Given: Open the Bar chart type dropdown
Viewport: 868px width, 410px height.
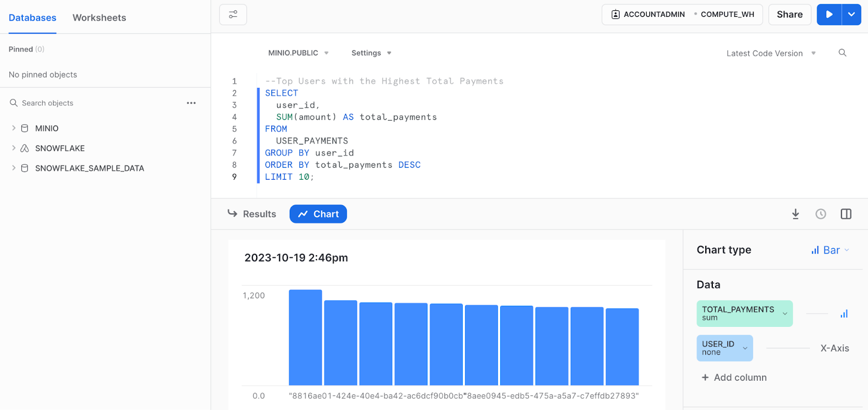Looking at the screenshot, I should coord(830,250).
